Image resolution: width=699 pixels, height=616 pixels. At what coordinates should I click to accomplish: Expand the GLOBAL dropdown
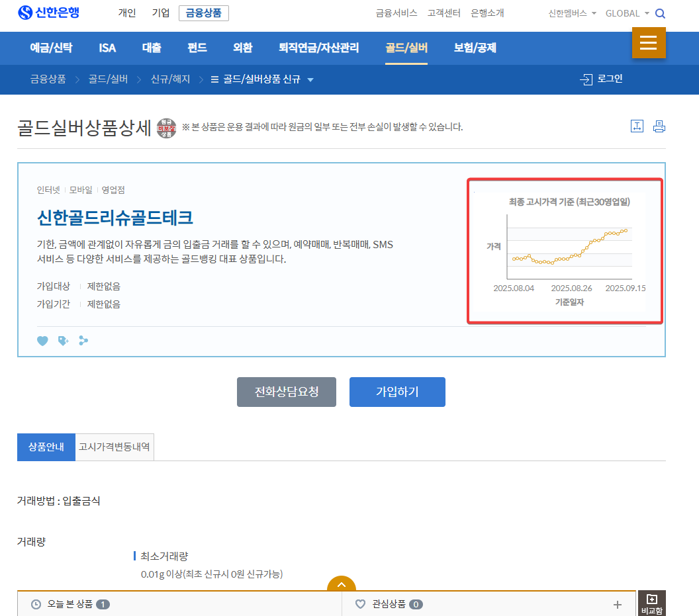pos(627,13)
